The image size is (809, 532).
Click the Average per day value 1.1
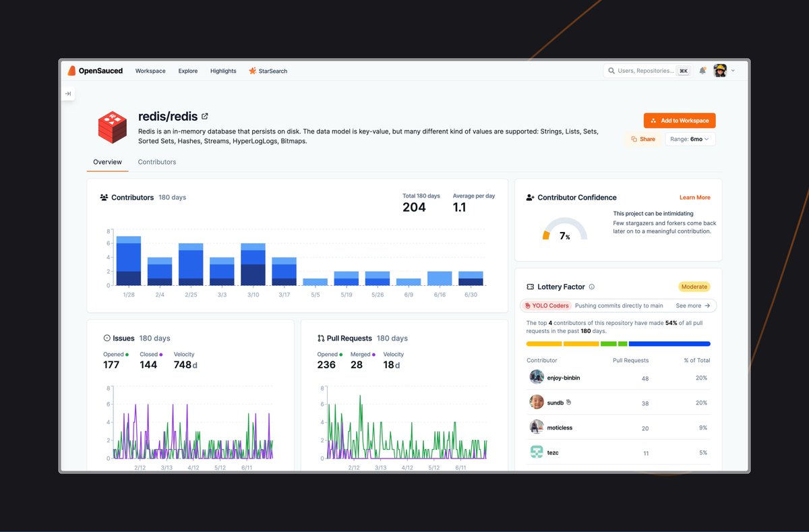[459, 208]
